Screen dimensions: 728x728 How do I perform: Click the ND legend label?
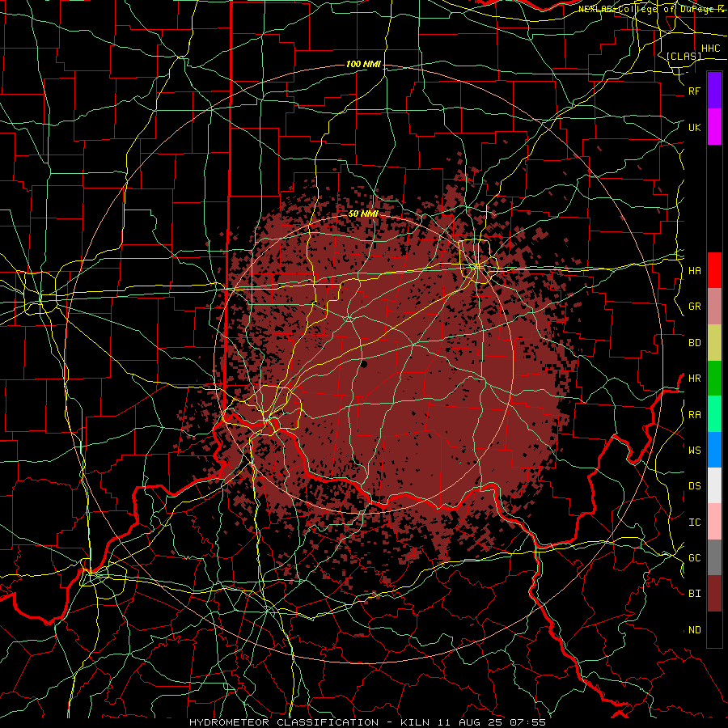[x=694, y=630]
